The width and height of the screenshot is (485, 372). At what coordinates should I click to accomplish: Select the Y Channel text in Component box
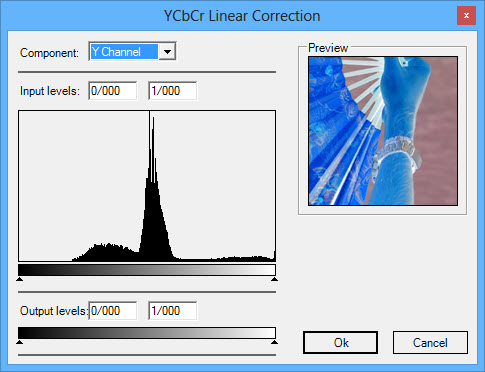tap(116, 52)
